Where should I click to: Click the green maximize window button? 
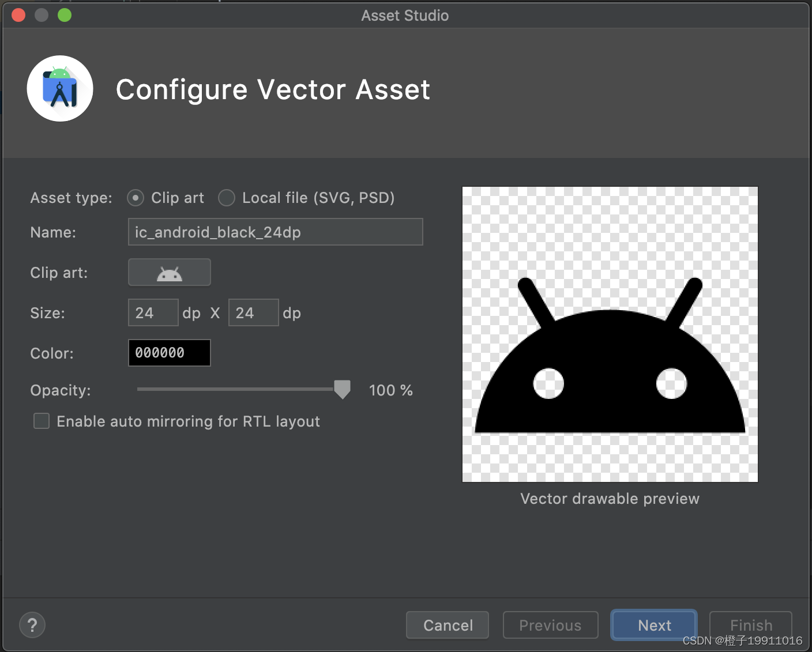[65, 15]
